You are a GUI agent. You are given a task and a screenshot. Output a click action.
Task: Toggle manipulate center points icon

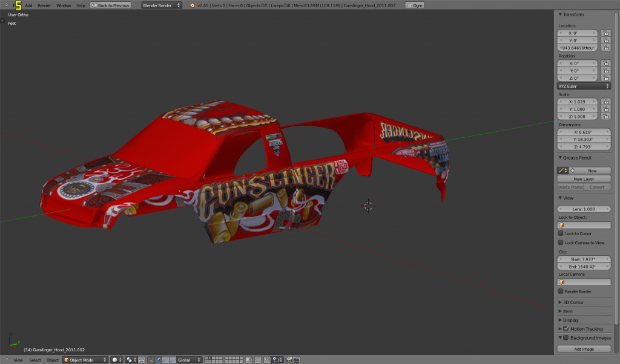[x=141, y=360]
